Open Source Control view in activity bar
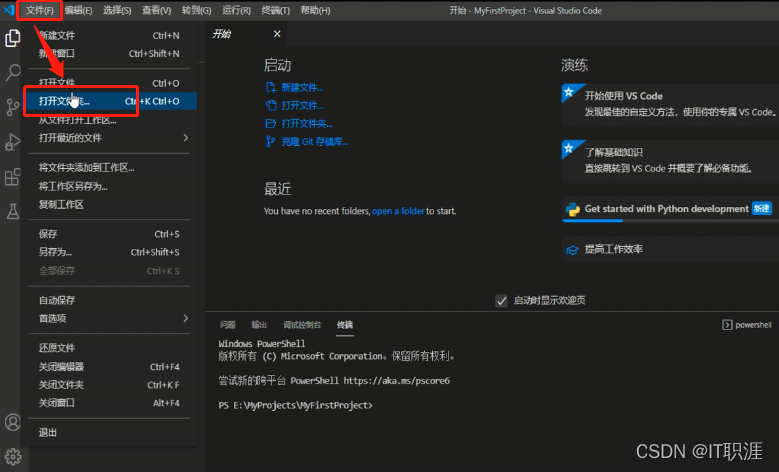The image size is (779, 472). 12,107
